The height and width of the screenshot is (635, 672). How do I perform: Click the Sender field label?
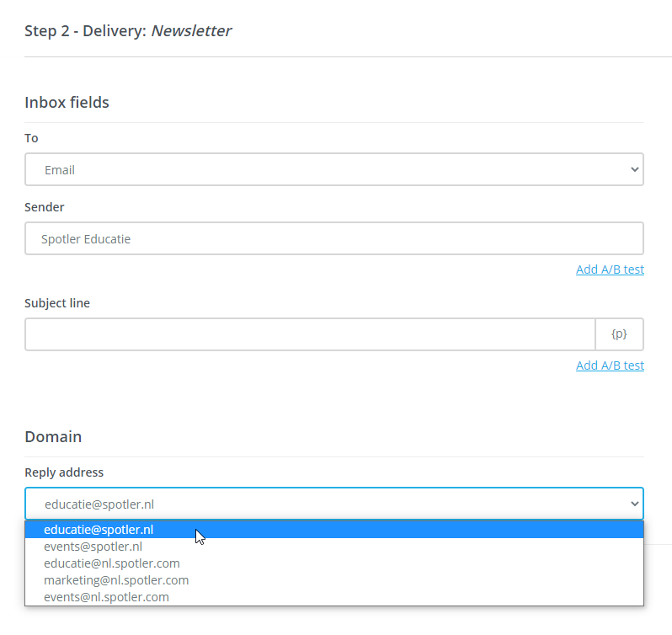(44, 207)
